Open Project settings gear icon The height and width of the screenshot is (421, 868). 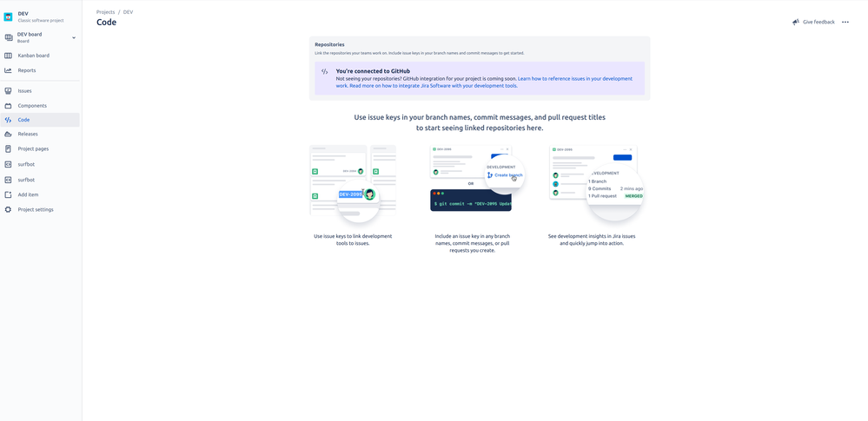(8, 210)
